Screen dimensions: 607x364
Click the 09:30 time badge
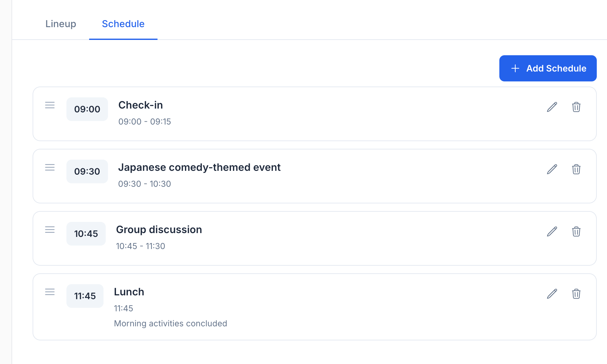[87, 171]
